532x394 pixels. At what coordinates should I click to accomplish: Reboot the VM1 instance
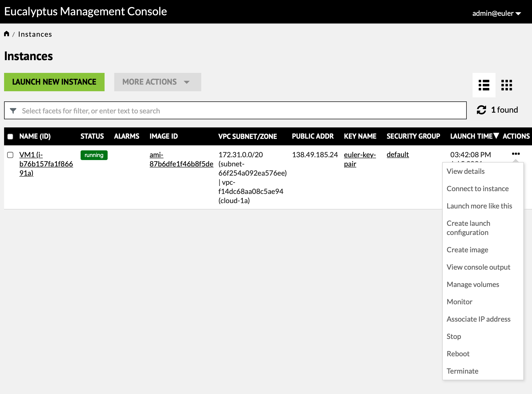(458, 354)
